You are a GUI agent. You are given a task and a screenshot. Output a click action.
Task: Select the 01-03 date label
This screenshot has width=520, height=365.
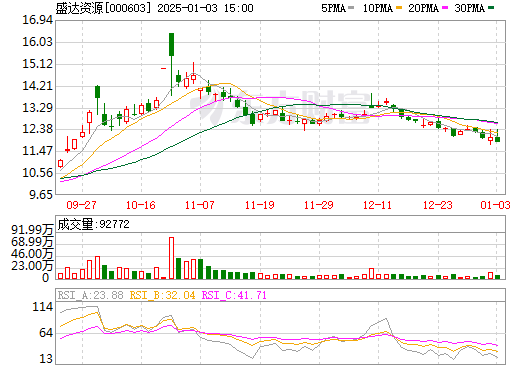click(495, 205)
